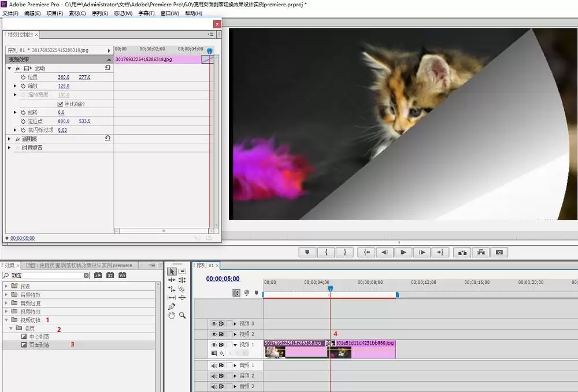Click the position stopwatch animation icon
Screen dimensions: 578x392
point(23,77)
